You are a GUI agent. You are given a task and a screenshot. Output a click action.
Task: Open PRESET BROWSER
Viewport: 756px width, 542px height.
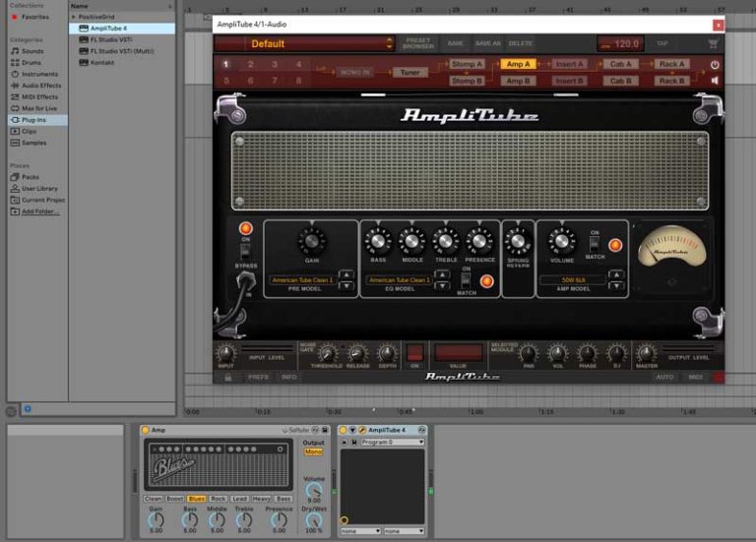[x=418, y=43]
